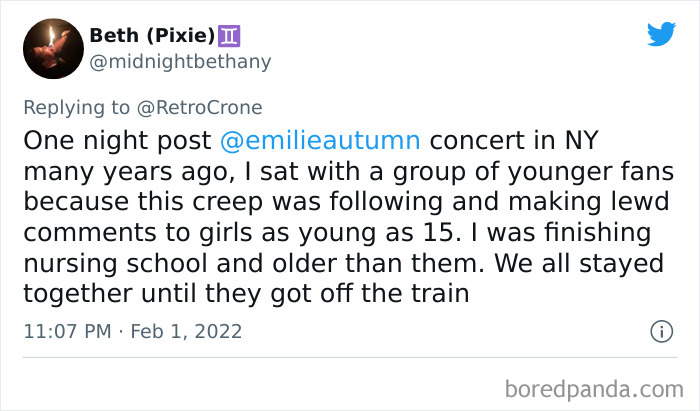
Task: Open the @midnightbethany handle
Action: click(x=180, y=61)
